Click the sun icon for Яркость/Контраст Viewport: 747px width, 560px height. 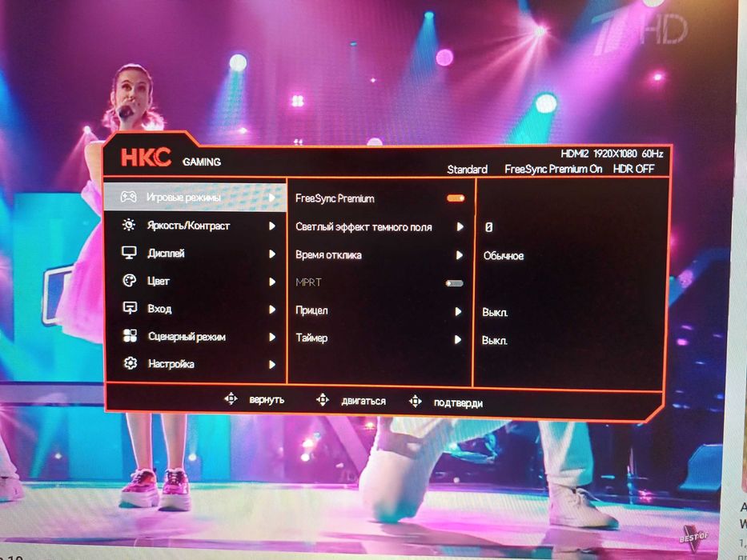[129, 225]
